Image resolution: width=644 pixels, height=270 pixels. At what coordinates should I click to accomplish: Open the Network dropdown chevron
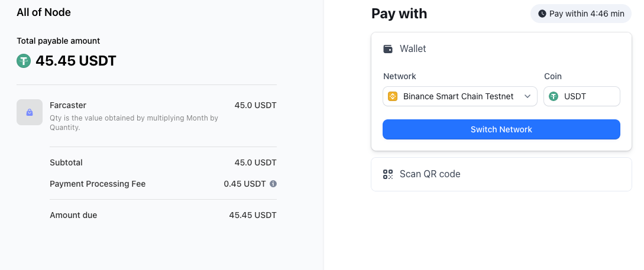click(528, 96)
